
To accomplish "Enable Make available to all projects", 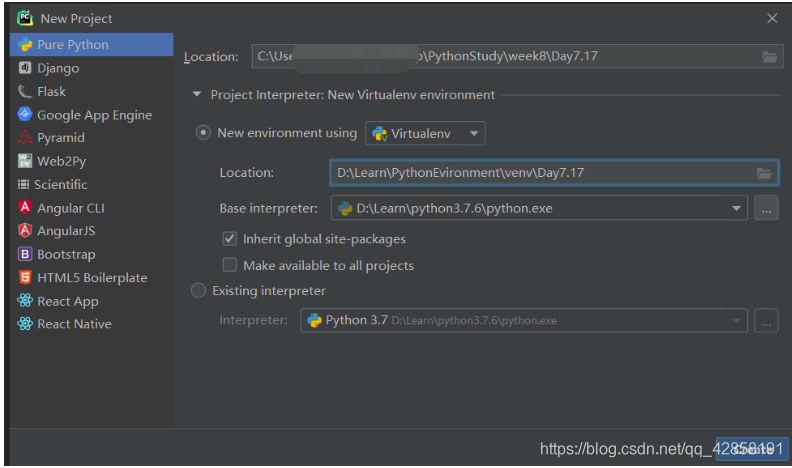I will 230,265.
